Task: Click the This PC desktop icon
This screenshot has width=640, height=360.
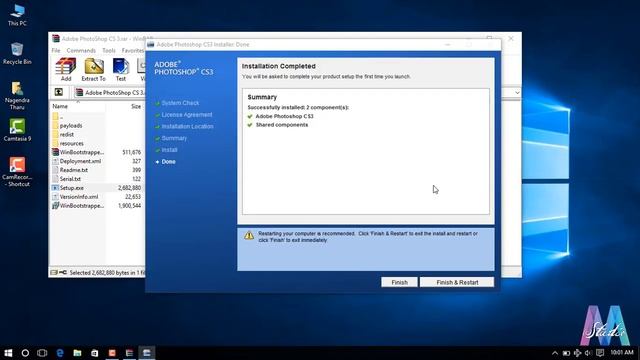Action: point(17,15)
